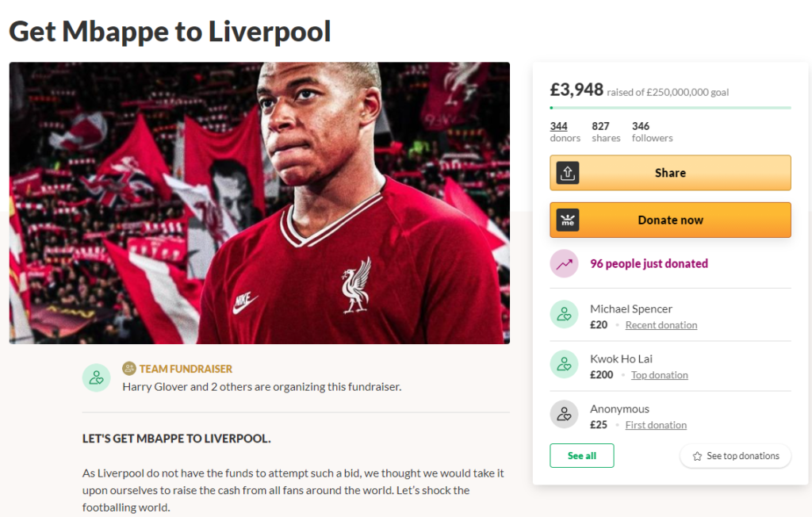Click the purple trending arrow icon

coord(564,263)
